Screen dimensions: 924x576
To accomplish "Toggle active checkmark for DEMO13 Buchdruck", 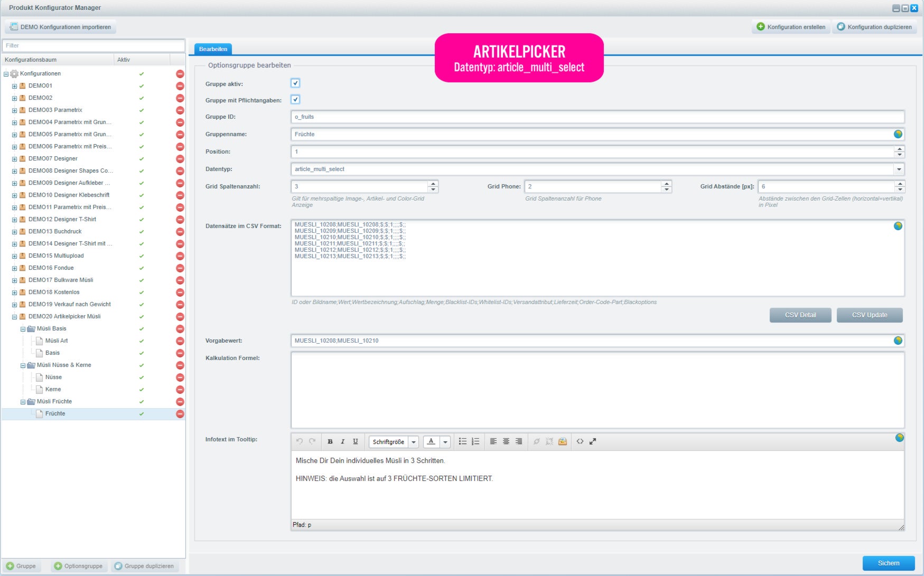I will pos(142,232).
